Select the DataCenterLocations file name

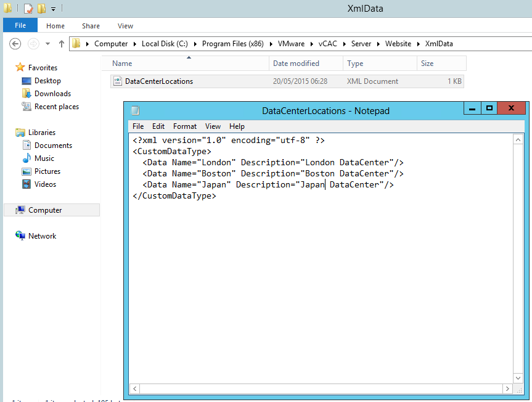159,81
